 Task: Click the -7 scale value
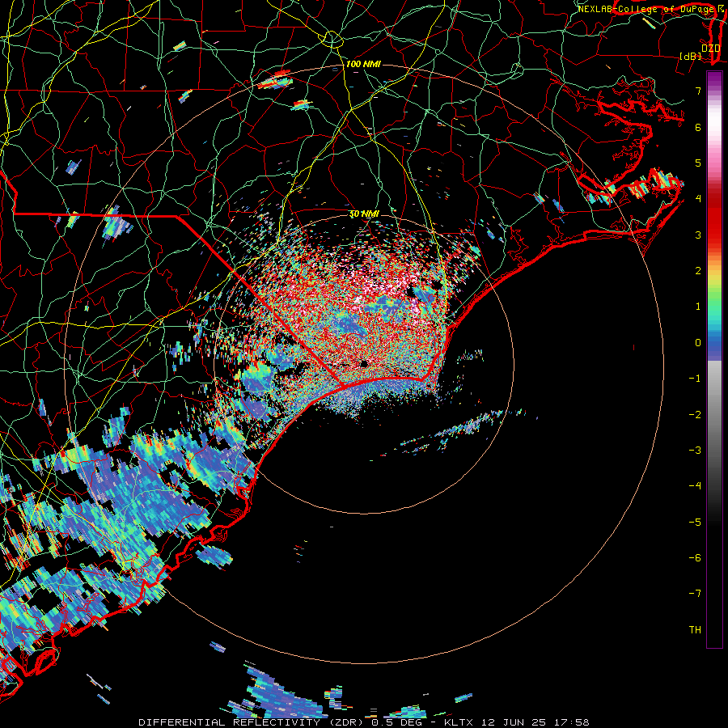pyautogui.click(x=695, y=594)
